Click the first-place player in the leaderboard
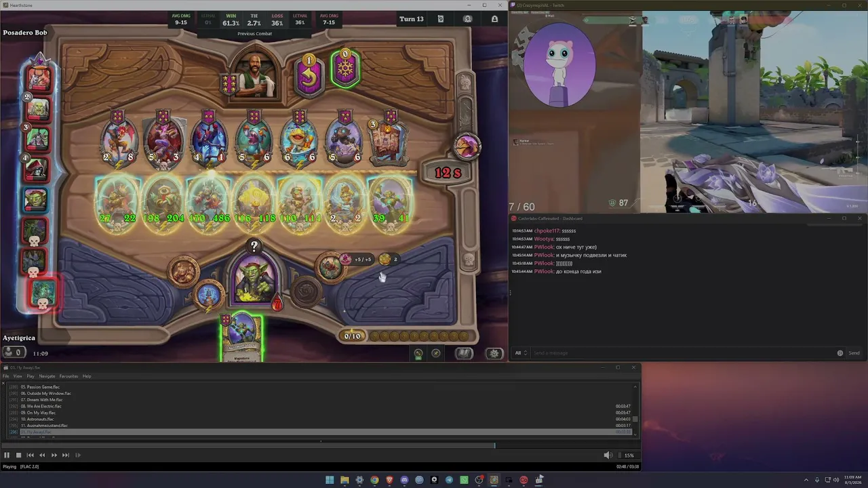Viewport: 868px width, 488px height. point(39,77)
